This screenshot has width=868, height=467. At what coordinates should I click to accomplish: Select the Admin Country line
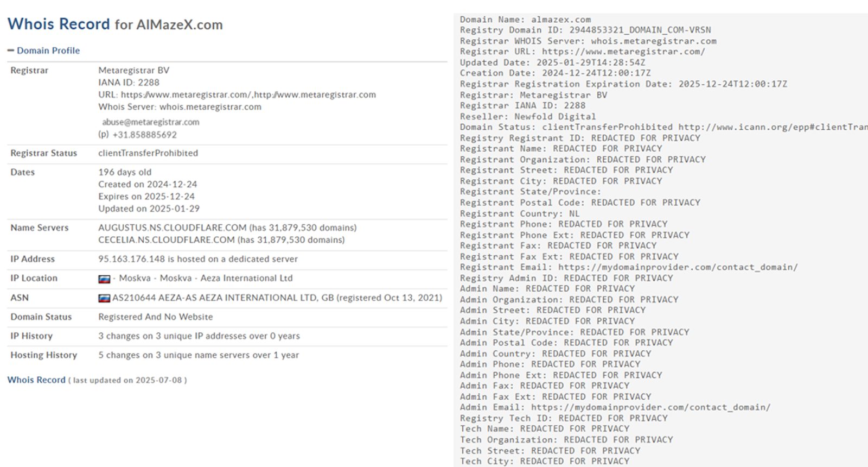556,354
